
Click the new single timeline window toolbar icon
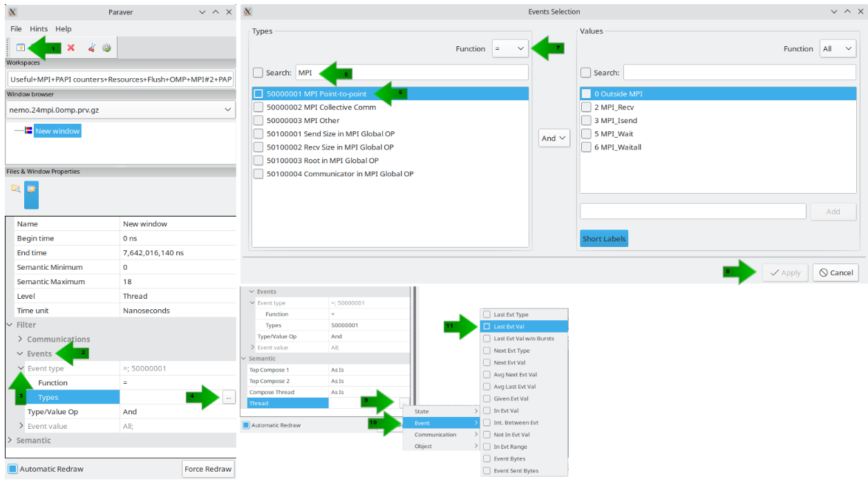pyautogui.click(x=21, y=48)
